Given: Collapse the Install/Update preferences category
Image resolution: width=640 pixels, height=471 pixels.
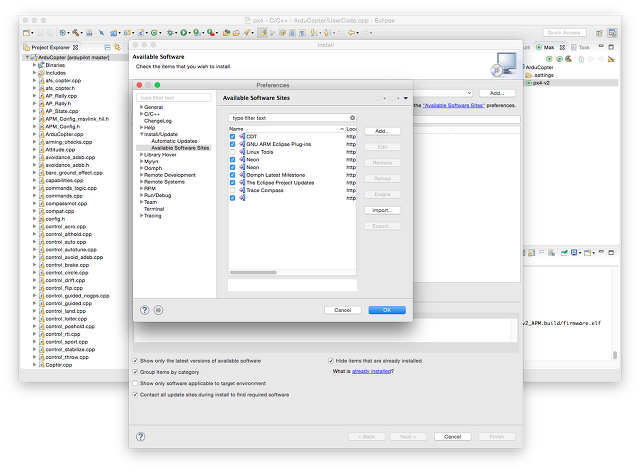Looking at the screenshot, I should click(142, 134).
